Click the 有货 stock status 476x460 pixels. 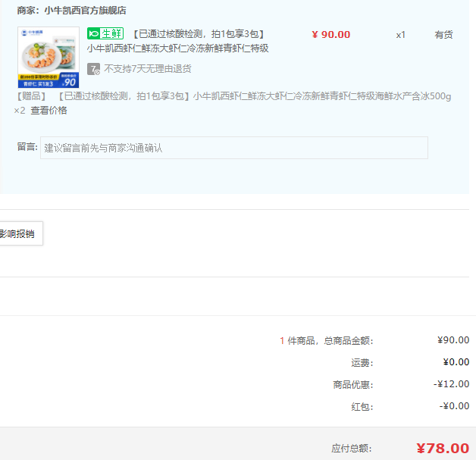[x=443, y=35]
